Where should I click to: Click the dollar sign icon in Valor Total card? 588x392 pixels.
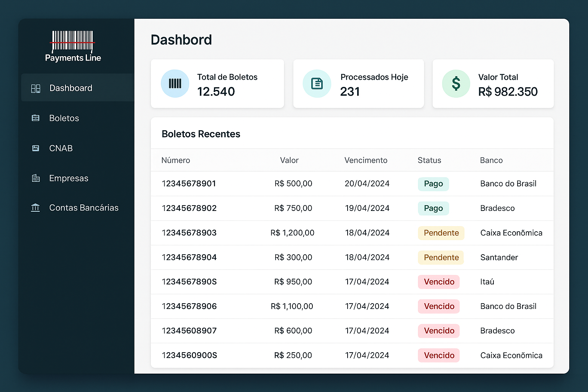[x=456, y=83]
